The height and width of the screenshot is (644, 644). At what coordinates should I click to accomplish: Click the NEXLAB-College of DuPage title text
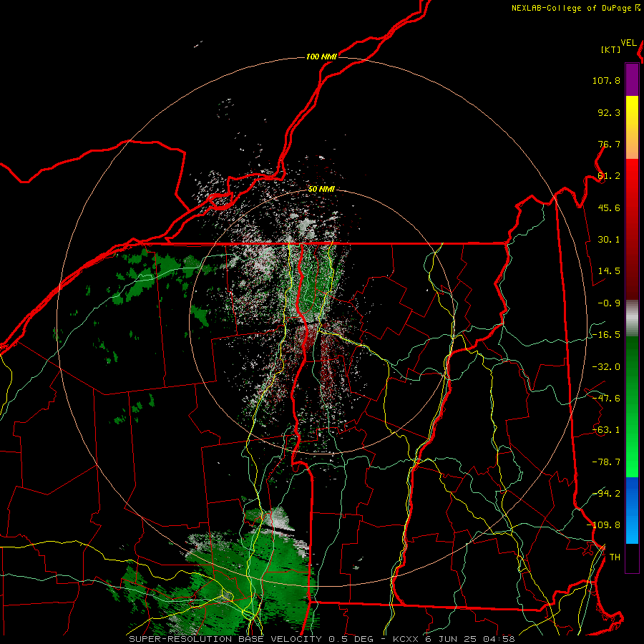[x=573, y=8]
